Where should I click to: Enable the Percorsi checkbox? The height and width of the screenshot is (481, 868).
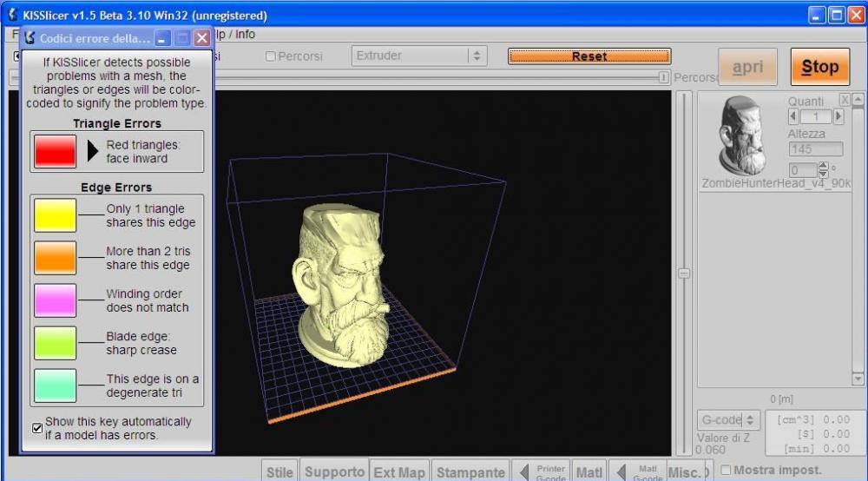270,56
